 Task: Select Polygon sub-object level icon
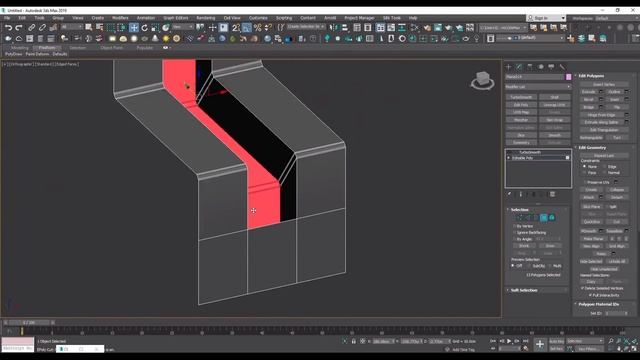tap(544, 218)
